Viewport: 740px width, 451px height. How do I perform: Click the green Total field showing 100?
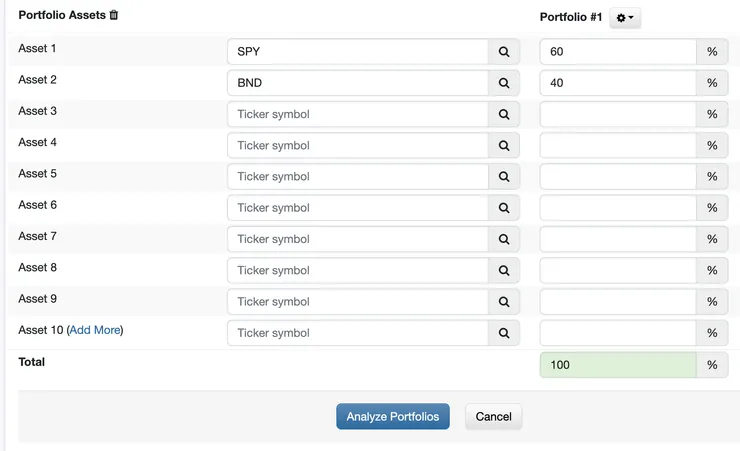618,365
